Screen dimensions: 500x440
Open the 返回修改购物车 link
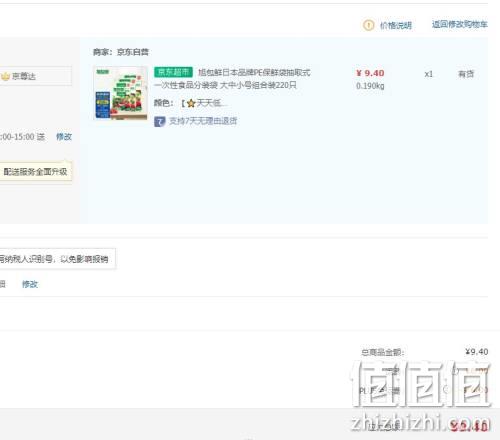460,24
